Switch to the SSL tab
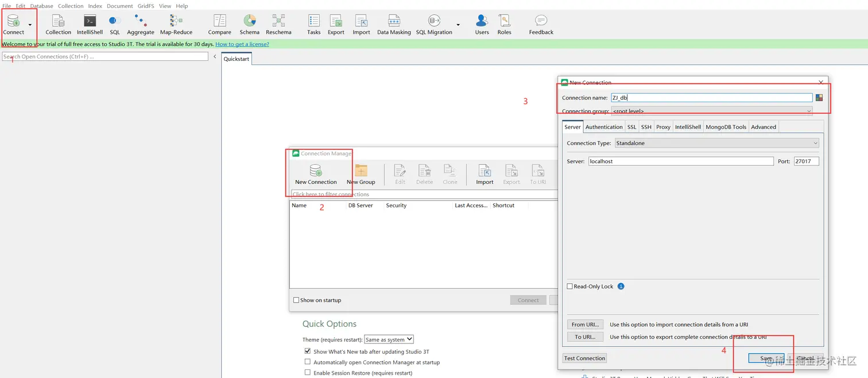Image resolution: width=868 pixels, height=378 pixels. [632, 127]
